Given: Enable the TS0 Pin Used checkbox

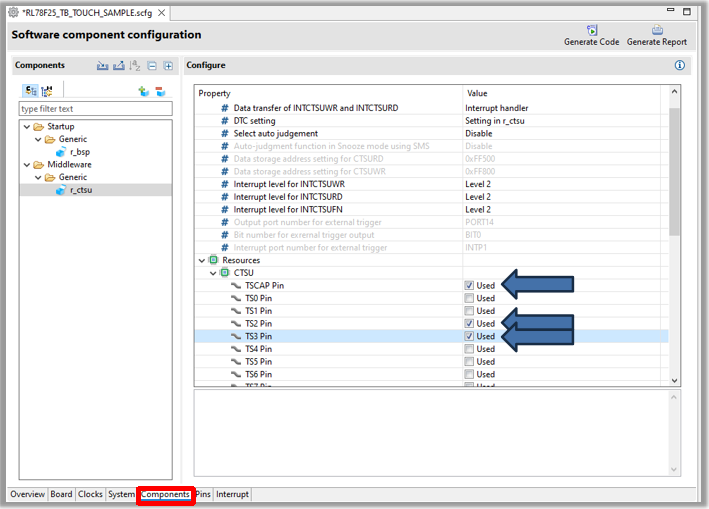Looking at the screenshot, I should (x=469, y=298).
